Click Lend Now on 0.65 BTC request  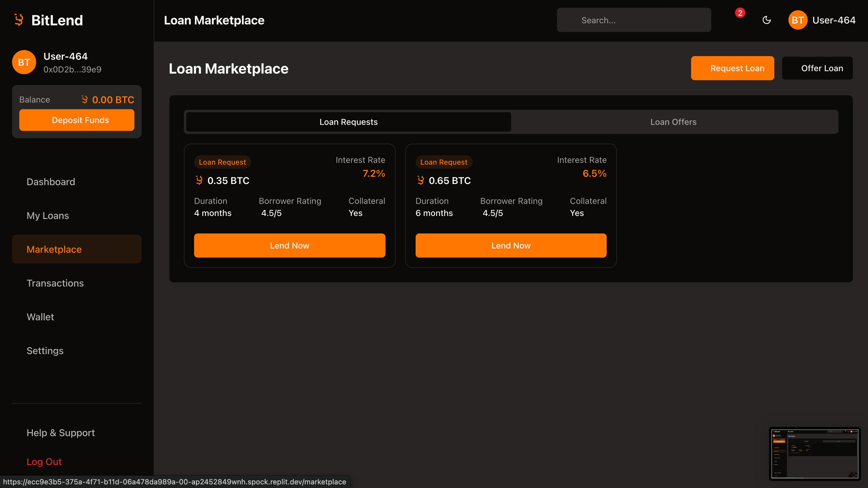click(511, 246)
